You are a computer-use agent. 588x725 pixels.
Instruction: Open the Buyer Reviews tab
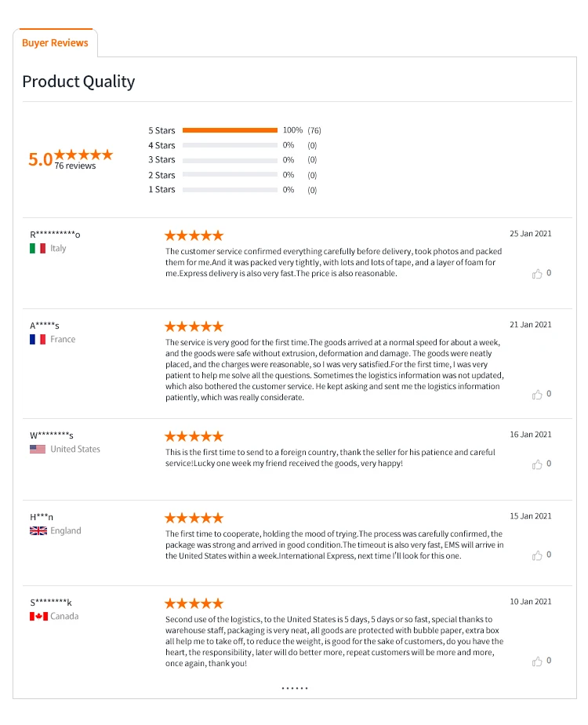(55, 43)
